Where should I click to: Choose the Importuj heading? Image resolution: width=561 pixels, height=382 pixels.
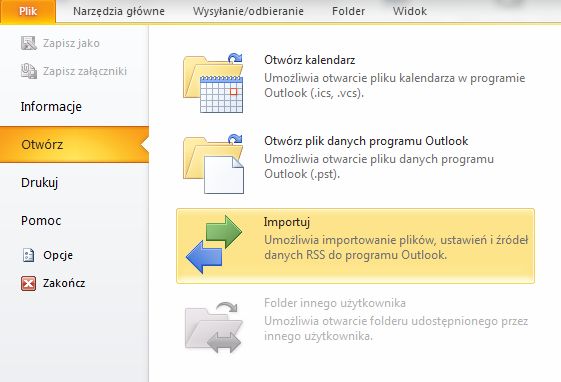(x=287, y=222)
